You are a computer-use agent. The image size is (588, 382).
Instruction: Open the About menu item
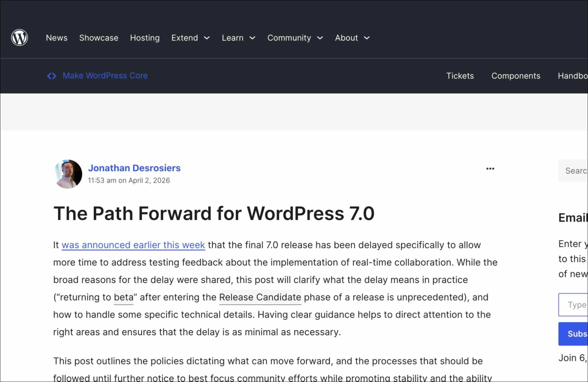(346, 38)
